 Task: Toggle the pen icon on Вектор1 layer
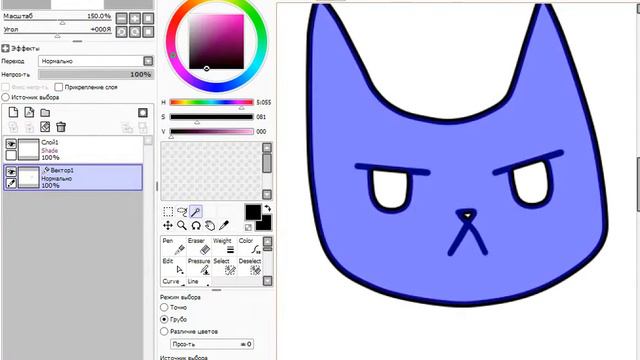tap(11, 183)
